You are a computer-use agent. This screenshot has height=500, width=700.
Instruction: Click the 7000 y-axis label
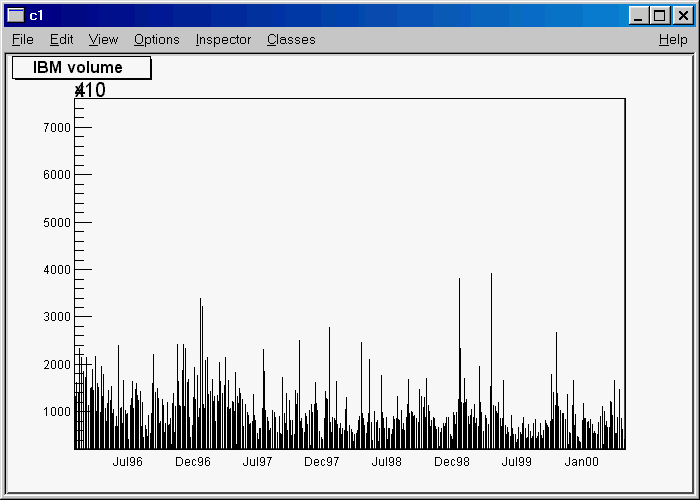click(57, 127)
